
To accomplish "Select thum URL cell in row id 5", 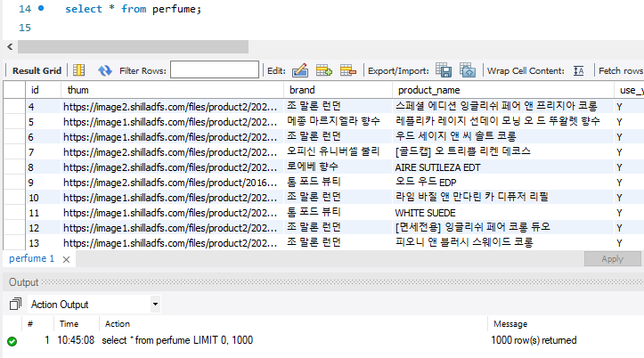I will click(x=170, y=122).
